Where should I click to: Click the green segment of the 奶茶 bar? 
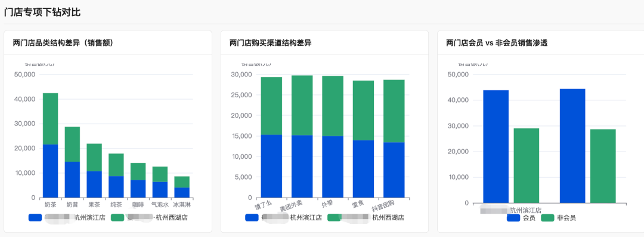(x=51, y=119)
